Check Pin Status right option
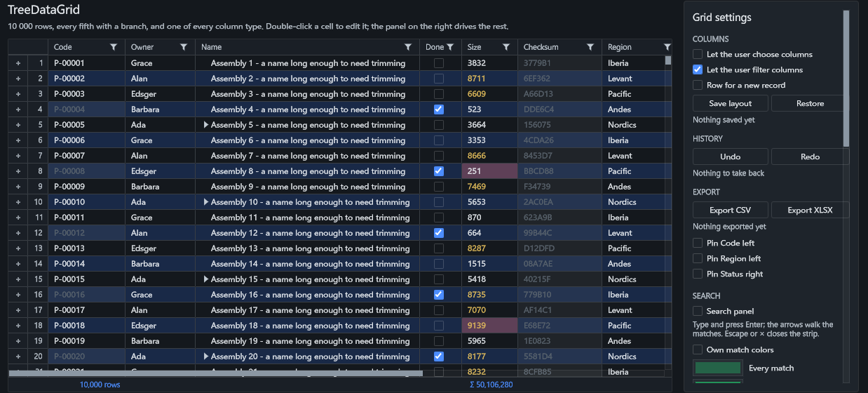Screen dimensions: 868x393 pos(698,274)
